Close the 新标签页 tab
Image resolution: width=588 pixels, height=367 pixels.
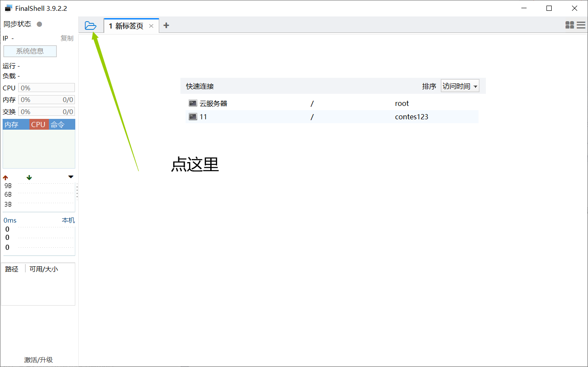[x=151, y=26]
